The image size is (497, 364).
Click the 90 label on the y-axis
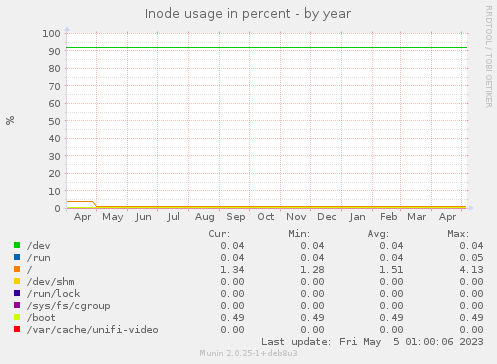(54, 51)
